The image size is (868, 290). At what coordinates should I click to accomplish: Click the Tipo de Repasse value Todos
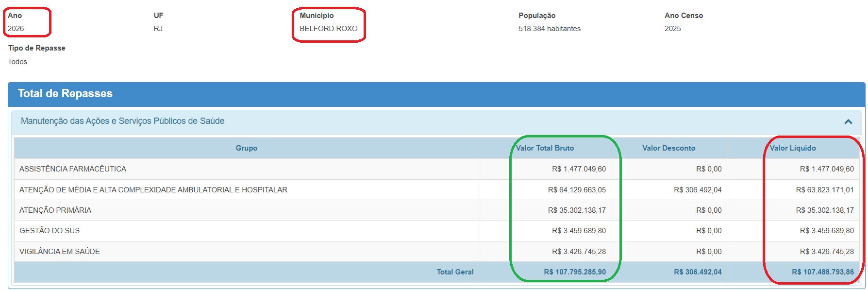(17, 62)
